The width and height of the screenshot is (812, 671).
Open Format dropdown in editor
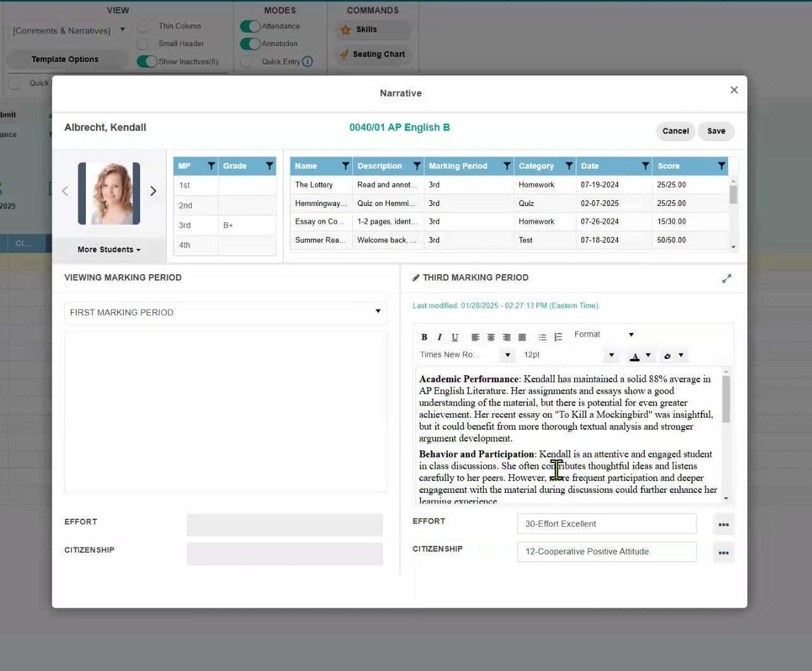[603, 335]
